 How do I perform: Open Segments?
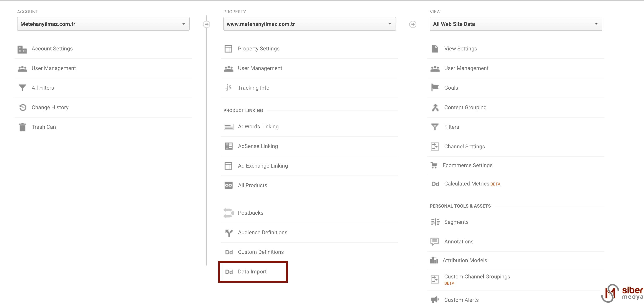pyautogui.click(x=456, y=222)
